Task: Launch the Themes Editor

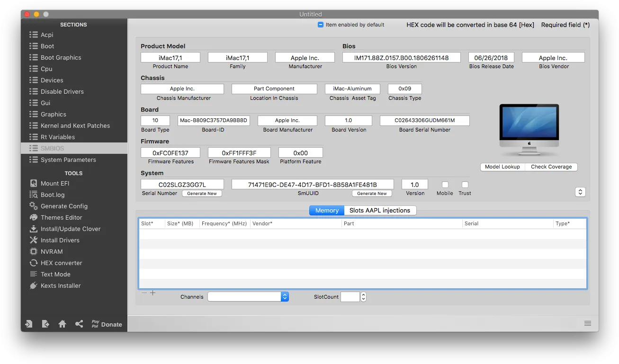Action: point(56,217)
